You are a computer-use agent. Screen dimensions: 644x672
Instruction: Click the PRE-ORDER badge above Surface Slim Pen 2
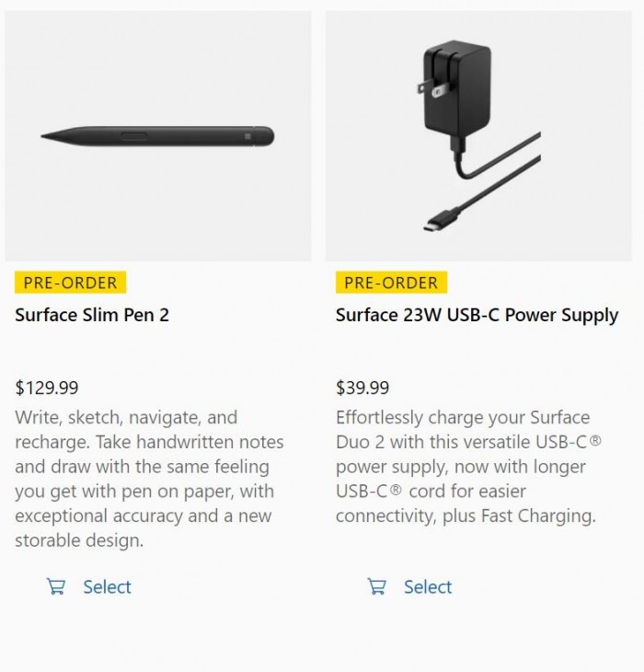[71, 282]
